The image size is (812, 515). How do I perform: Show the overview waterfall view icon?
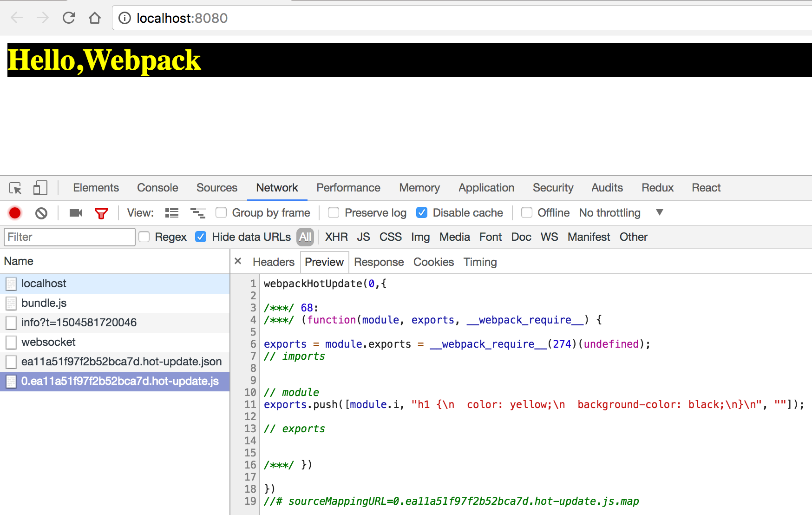click(x=198, y=213)
